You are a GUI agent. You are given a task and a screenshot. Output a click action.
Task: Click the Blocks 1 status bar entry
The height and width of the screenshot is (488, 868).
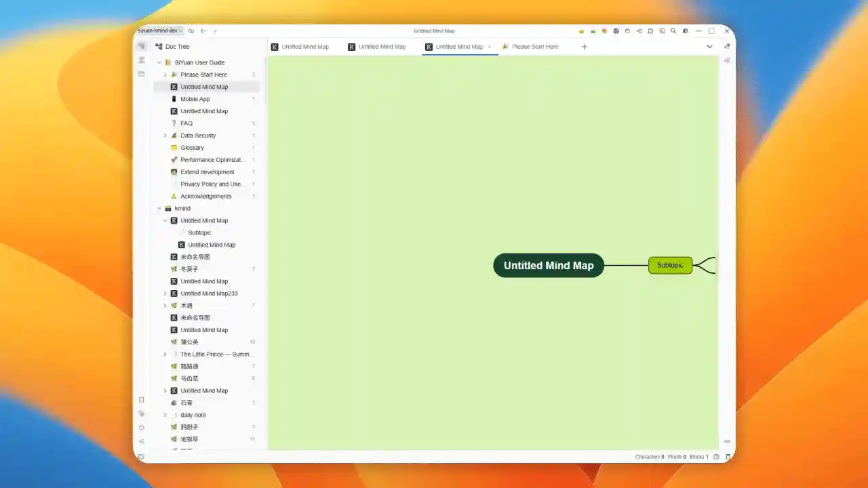point(698,457)
